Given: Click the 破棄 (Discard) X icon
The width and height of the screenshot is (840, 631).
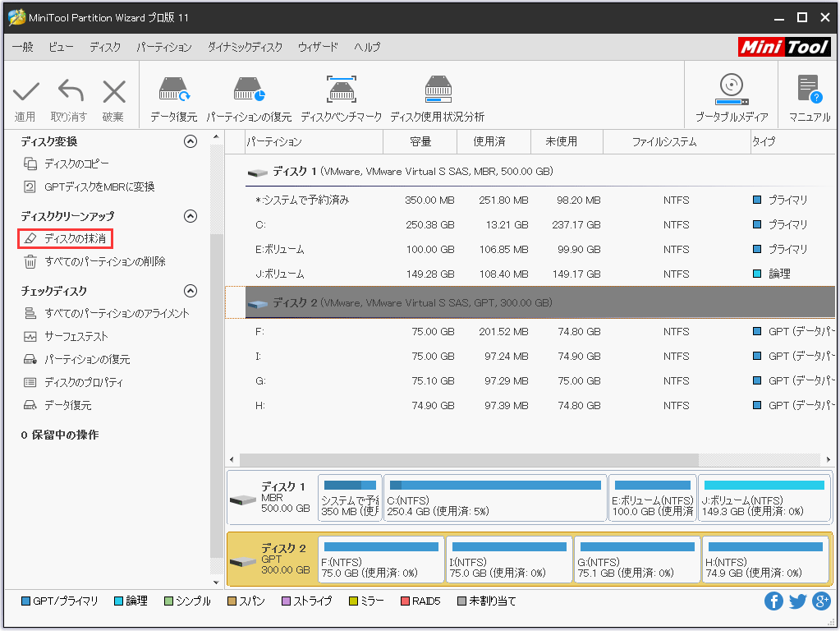Looking at the screenshot, I should tap(114, 92).
